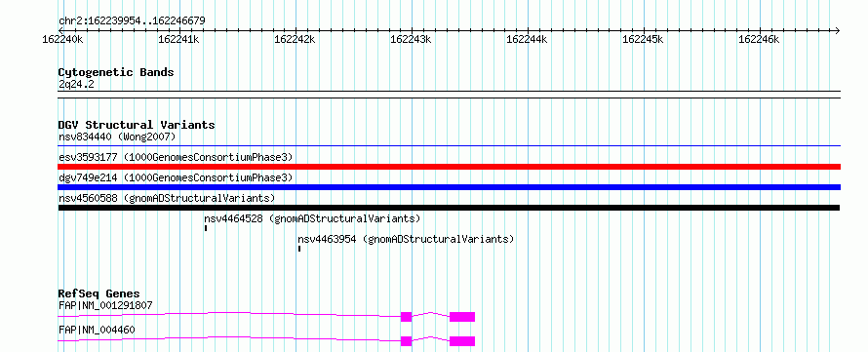The height and width of the screenshot is (352, 868).
Task: Click the Cytogenetic Bands track title
Action: pyautogui.click(x=116, y=72)
